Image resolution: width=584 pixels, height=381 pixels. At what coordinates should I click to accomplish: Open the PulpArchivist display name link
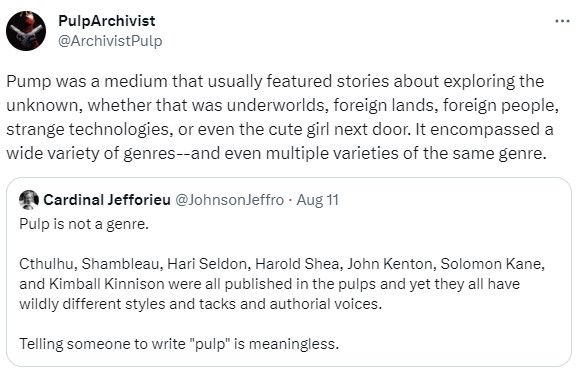click(107, 21)
